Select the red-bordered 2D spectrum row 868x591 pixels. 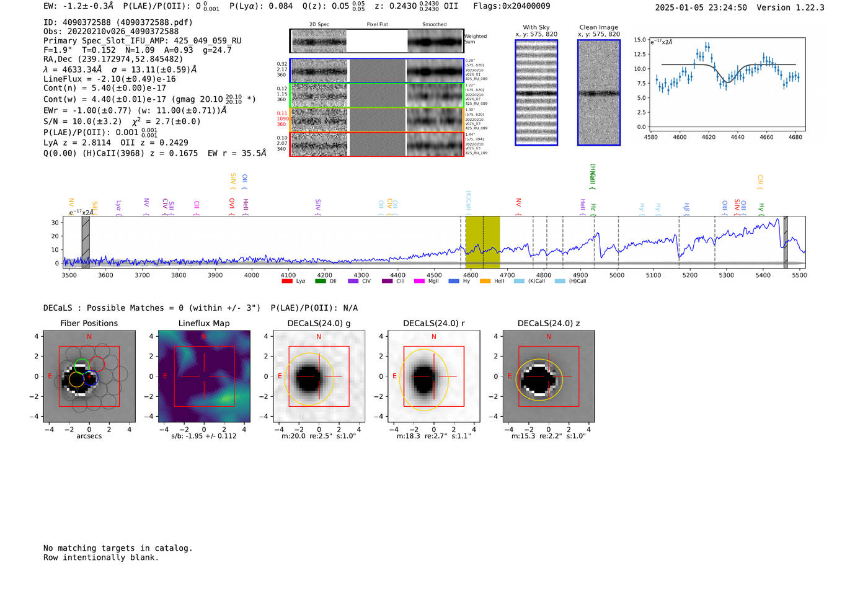377,144
